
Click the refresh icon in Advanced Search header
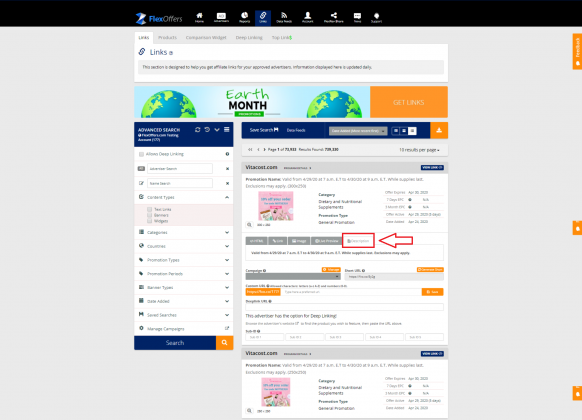197,129
